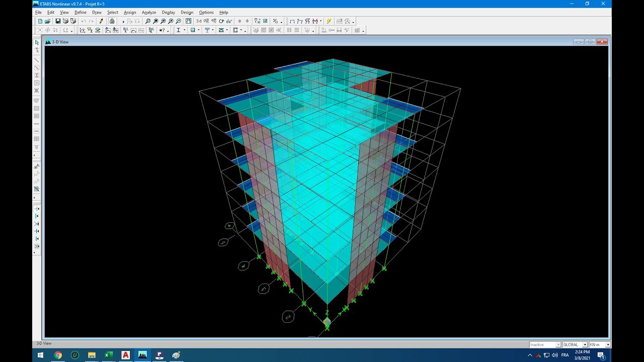
Task: Open the Assign menu
Action: click(130, 12)
